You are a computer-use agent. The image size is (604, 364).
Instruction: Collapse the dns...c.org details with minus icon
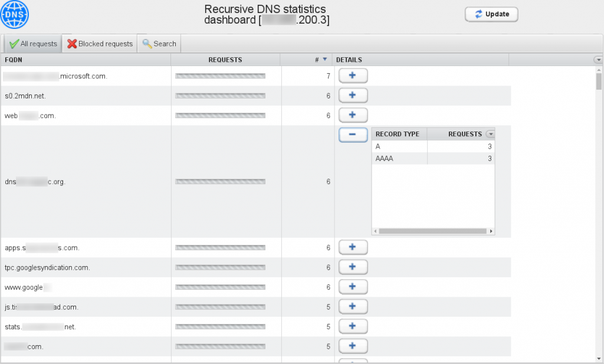[x=353, y=135]
